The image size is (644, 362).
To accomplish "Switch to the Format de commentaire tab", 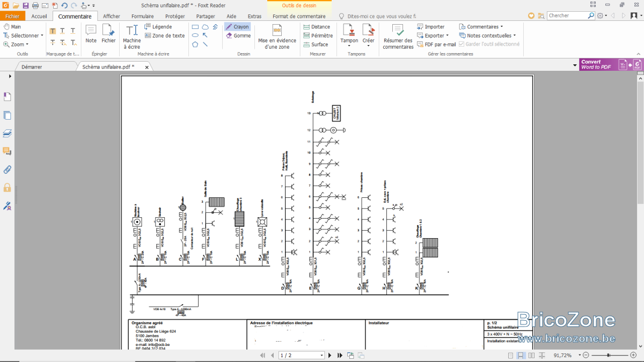I will pyautogui.click(x=299, y=16).
